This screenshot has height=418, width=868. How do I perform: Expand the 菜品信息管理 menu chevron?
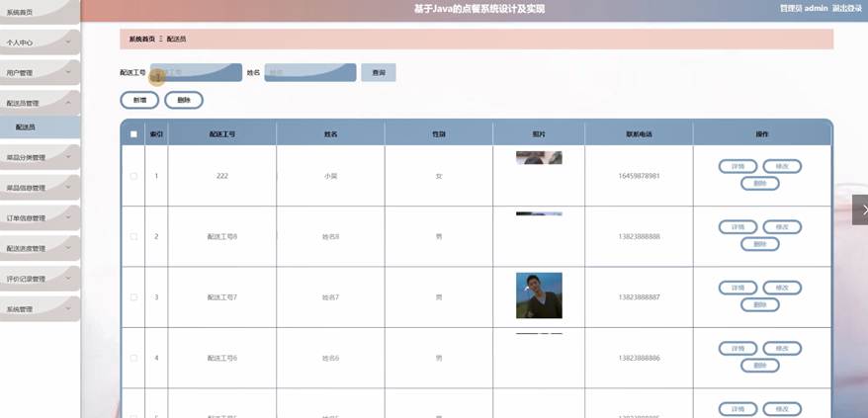(x=68, y=187)
